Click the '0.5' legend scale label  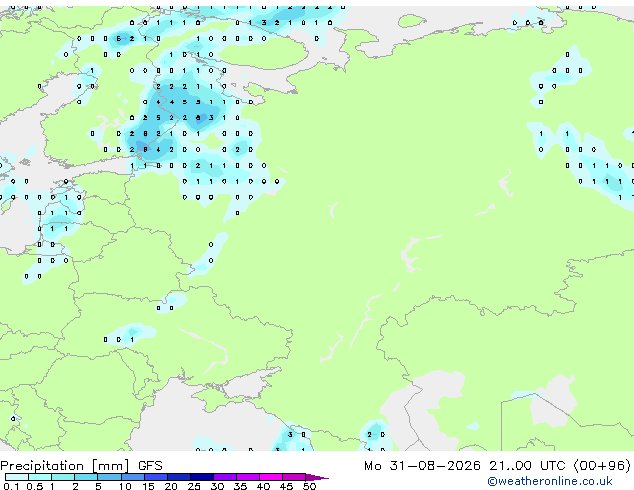(x=34, y=486)
